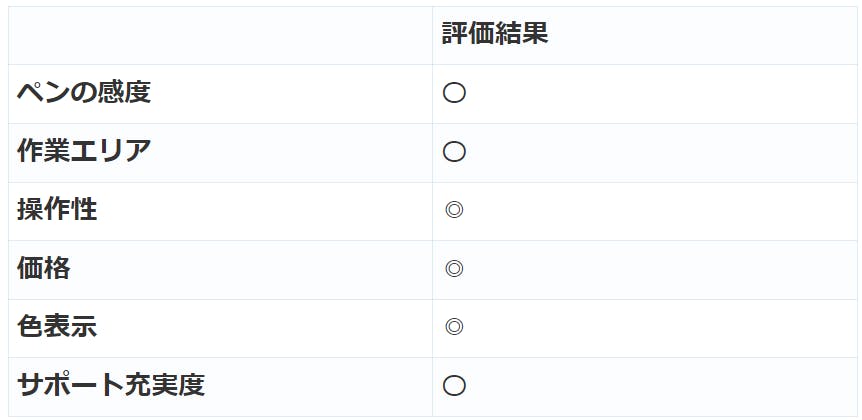862x420 pixels.
Task: Select the 評価結果 column header text
Action: [x=495, y=35]
